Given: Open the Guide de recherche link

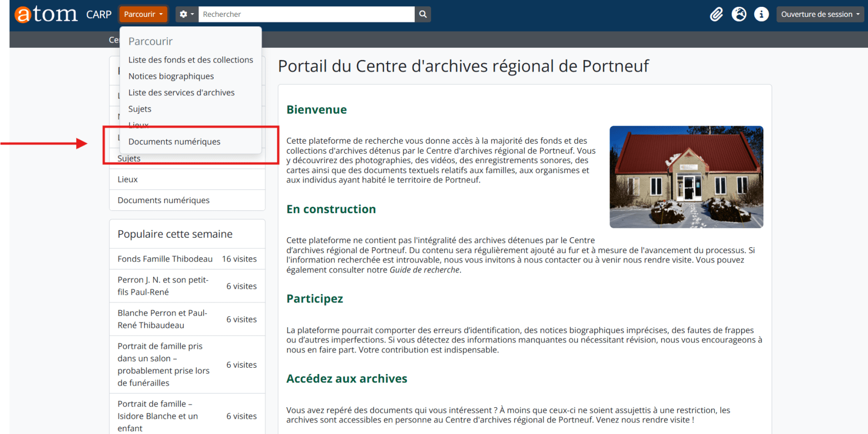Looking at the screenshot, I should tap(424, 270).
